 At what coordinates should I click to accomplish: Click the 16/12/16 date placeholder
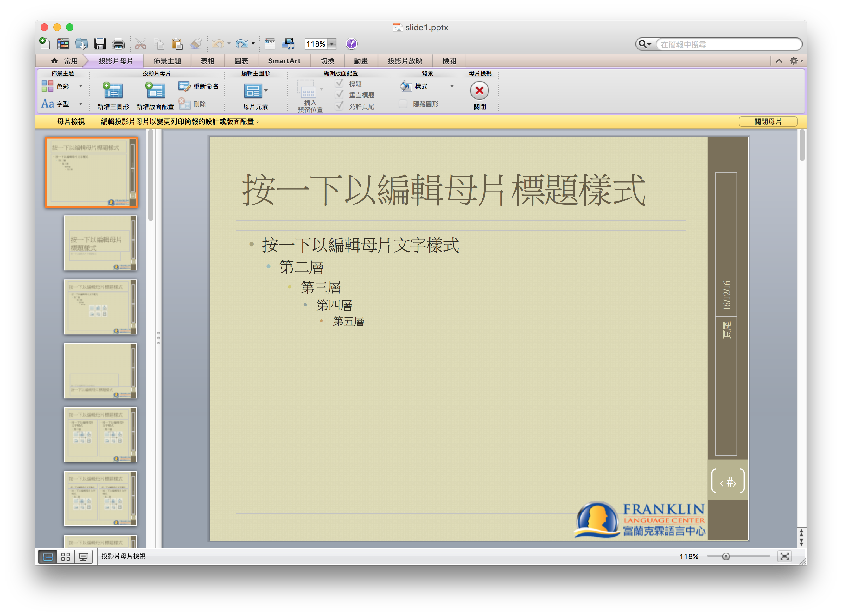point(727,296)
